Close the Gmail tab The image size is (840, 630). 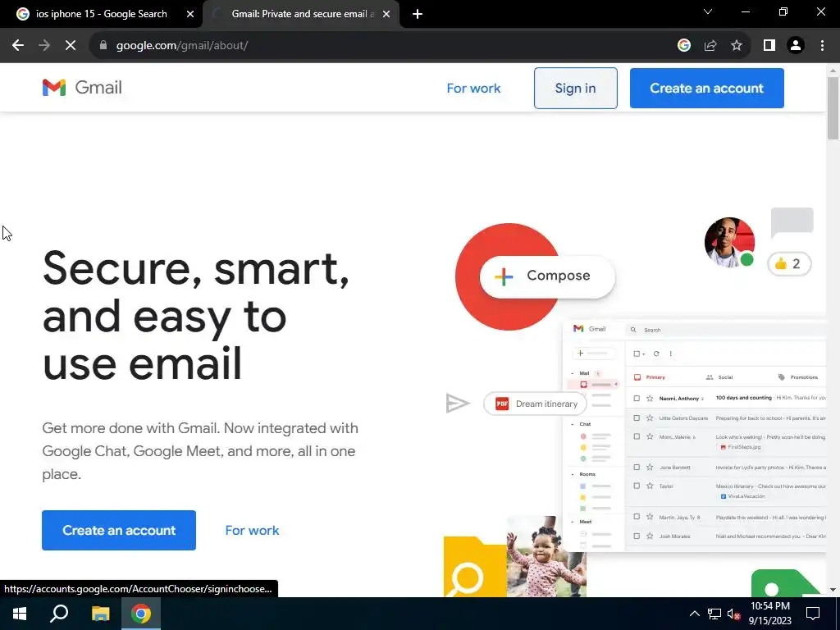point(386,15)
